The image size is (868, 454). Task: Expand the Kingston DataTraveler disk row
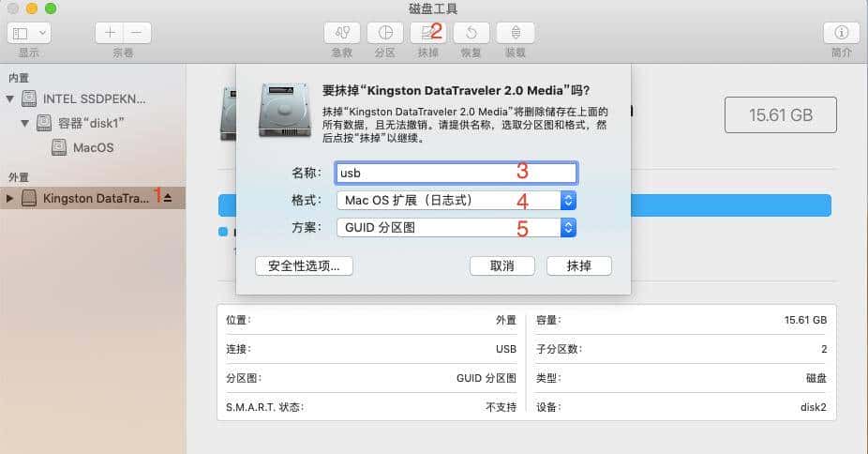(10, 198)
